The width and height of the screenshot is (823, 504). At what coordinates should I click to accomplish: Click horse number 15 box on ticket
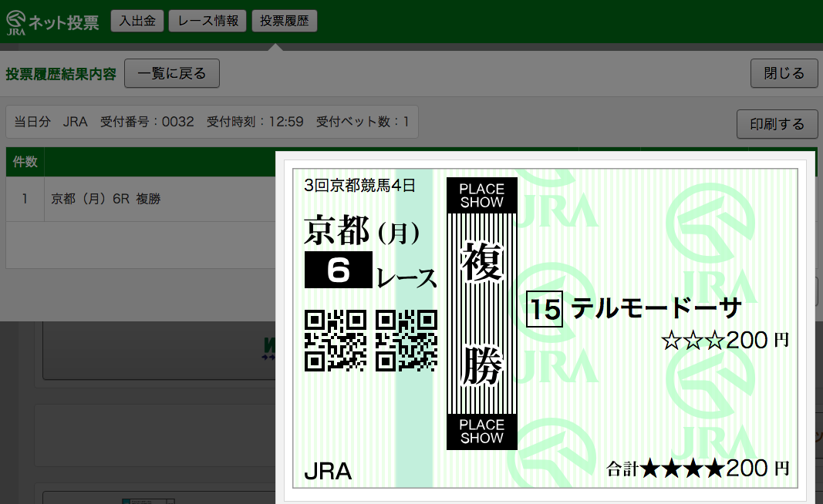pyautogui.click(x=545, y=309)
